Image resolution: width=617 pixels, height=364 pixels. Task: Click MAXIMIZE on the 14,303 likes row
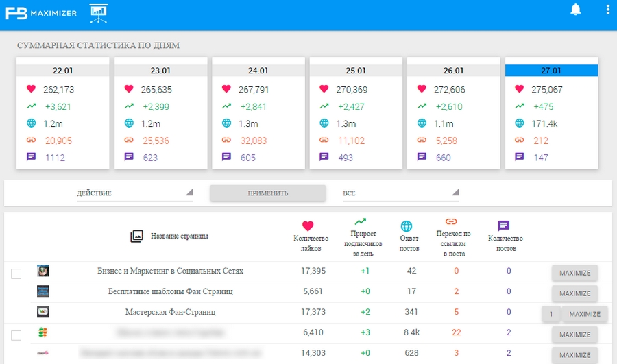(x=575, y=355)
